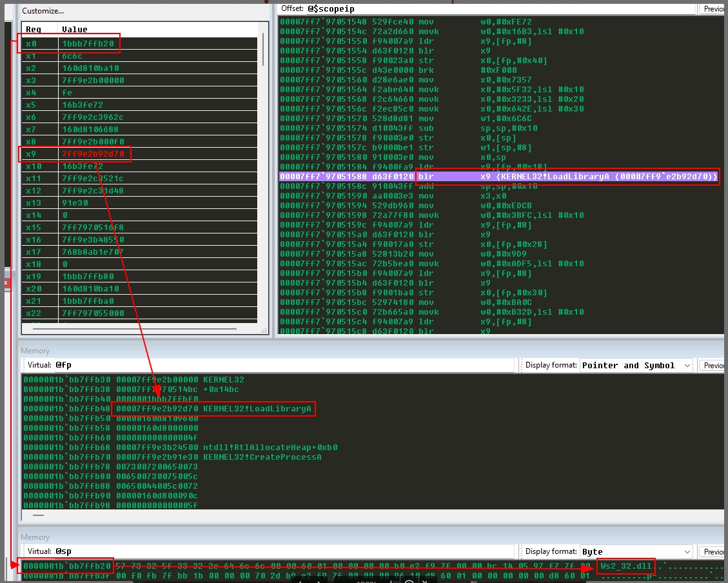Select the x2 register value 160d810ba10
Viewport: 728px width, 583px height.
(90, 68)
